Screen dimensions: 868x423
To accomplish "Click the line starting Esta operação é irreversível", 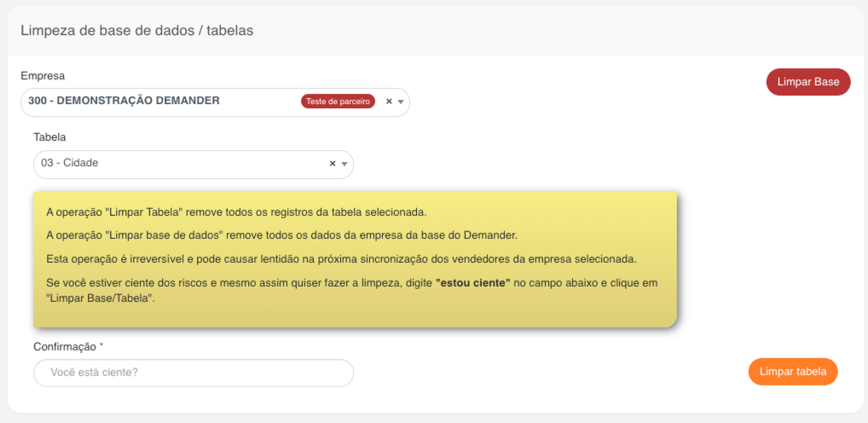I will pyautogui.click(x=342, y=259).
